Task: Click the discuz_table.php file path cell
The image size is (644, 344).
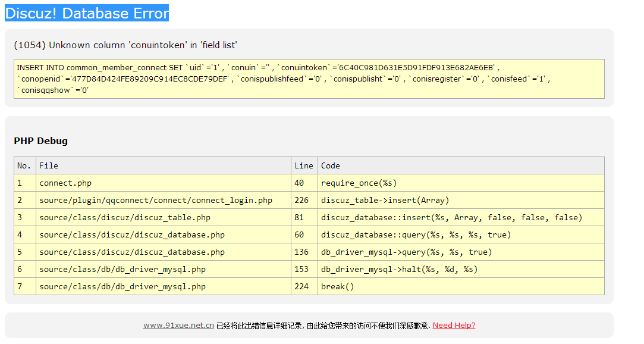Action: pos(125,217)
